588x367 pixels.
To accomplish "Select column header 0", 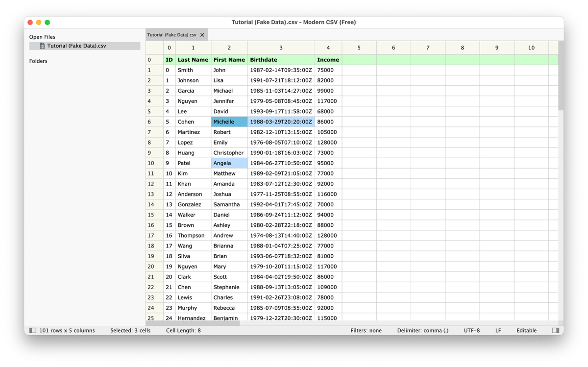I will point(170,48).
